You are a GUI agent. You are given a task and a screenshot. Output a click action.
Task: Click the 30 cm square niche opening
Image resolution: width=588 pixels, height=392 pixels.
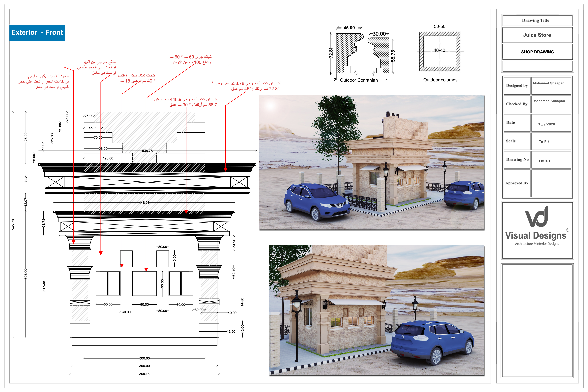[163, 259]
